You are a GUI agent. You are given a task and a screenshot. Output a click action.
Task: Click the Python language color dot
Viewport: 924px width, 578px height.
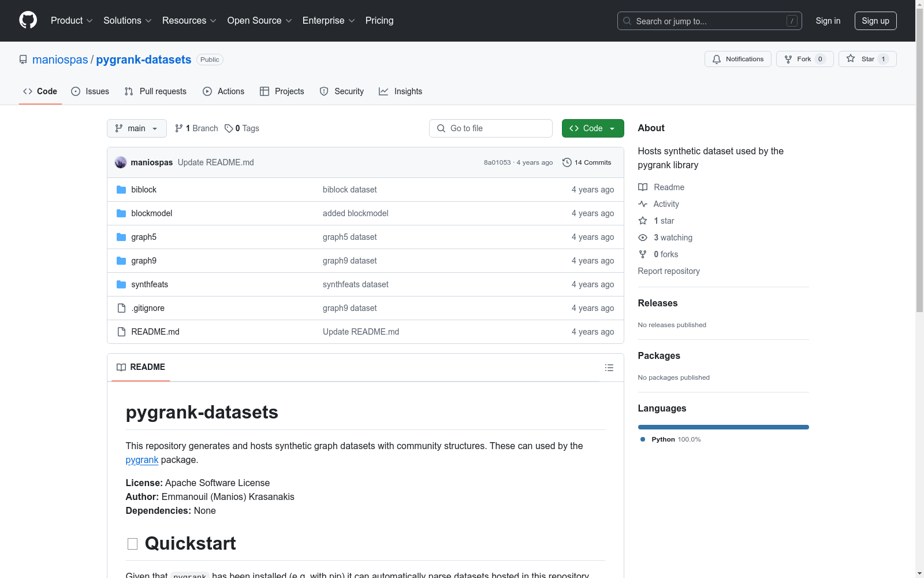pos(643,439)
